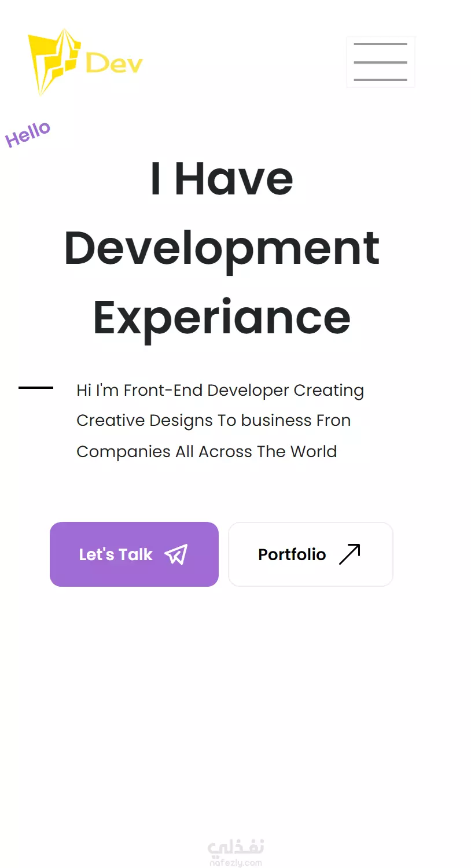Click the paper plane send icon
Screen dimensions: 471x868
point(176,554)
